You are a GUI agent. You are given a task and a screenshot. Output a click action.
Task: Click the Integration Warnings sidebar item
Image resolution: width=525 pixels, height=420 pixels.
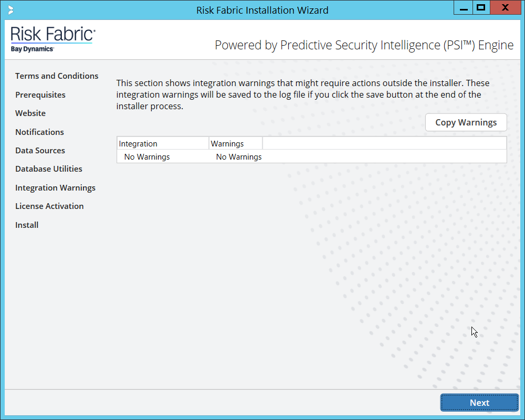[55, 188]
